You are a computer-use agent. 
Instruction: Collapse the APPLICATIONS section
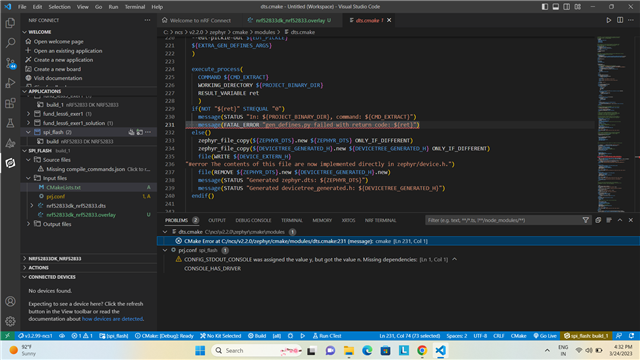pos(24,91)
